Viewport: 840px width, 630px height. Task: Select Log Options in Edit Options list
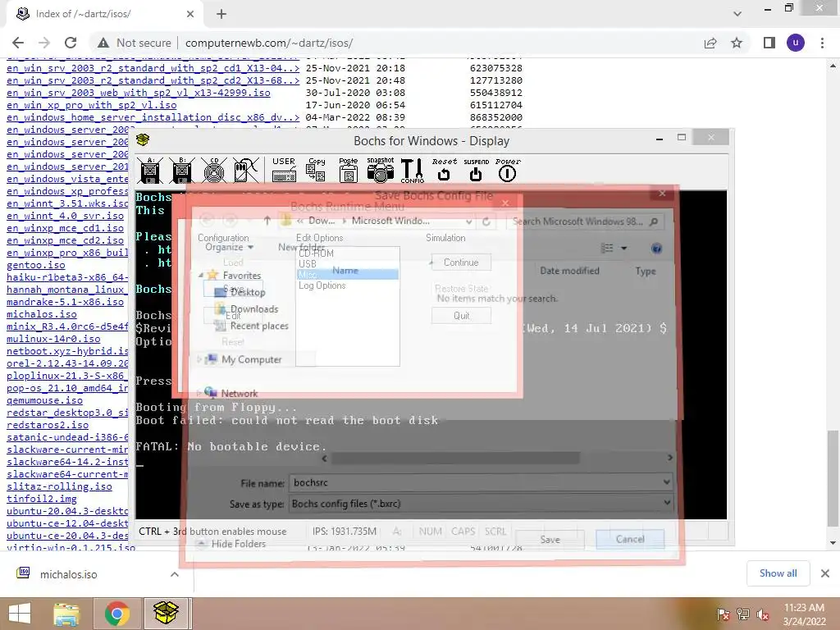(322, 285)
